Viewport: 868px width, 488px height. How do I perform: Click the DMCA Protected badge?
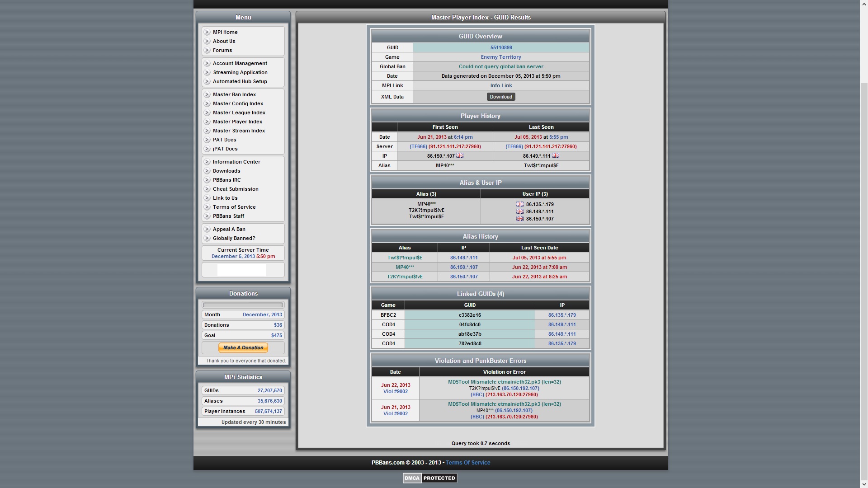point(429,478)
